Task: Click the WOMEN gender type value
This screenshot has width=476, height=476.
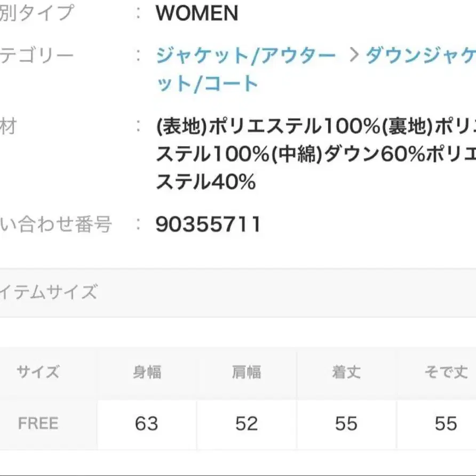Action: (197, 14)
